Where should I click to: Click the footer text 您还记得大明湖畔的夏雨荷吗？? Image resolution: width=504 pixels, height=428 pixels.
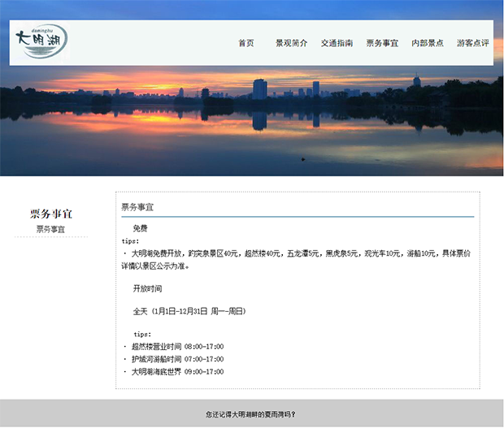pyautogui.click(x=250, y=414)
